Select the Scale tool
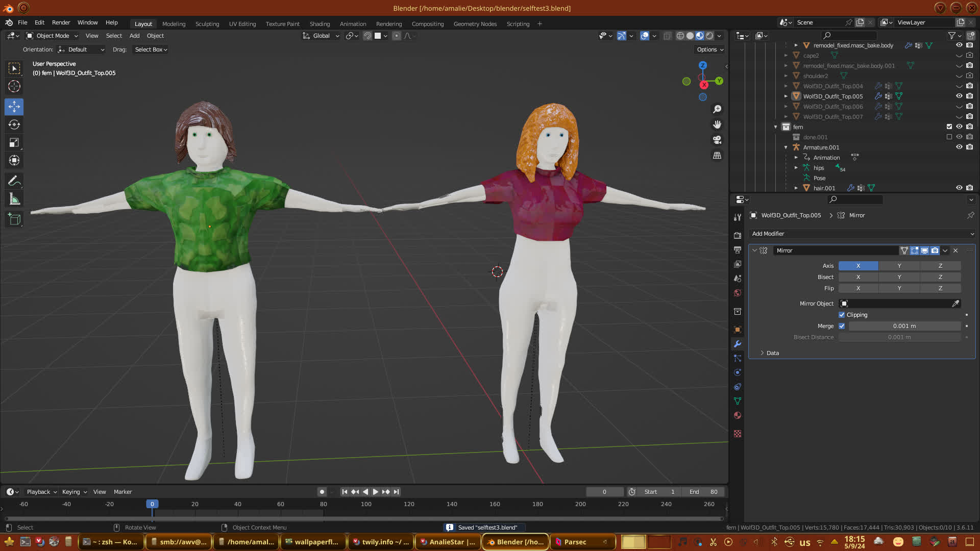Viewport: 980px width, 551px height. click(14, 143)
